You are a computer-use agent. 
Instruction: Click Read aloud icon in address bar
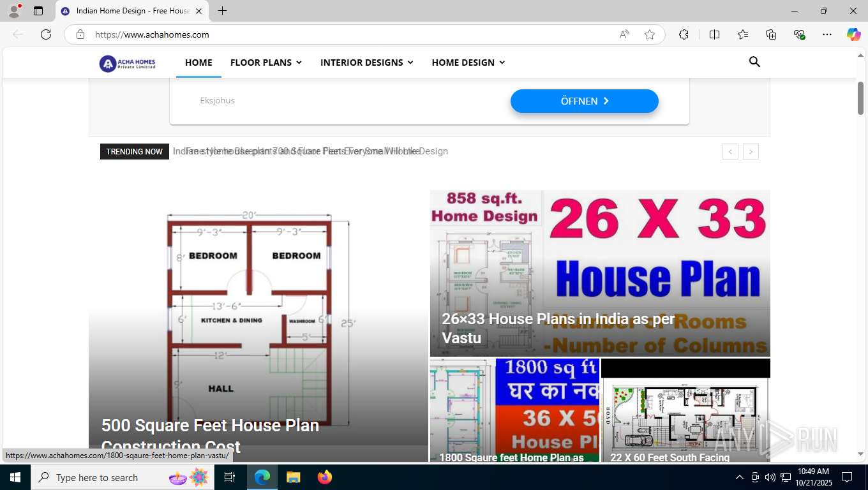point(624,34)
